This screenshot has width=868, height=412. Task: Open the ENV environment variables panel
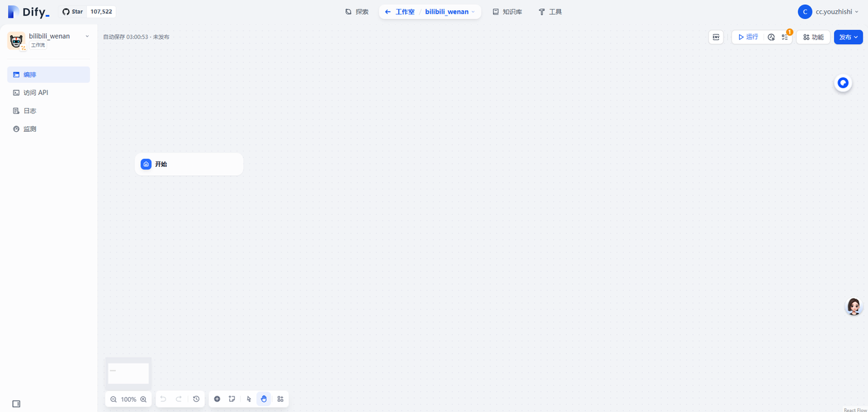pyautogui.click(x=716, y=37)
